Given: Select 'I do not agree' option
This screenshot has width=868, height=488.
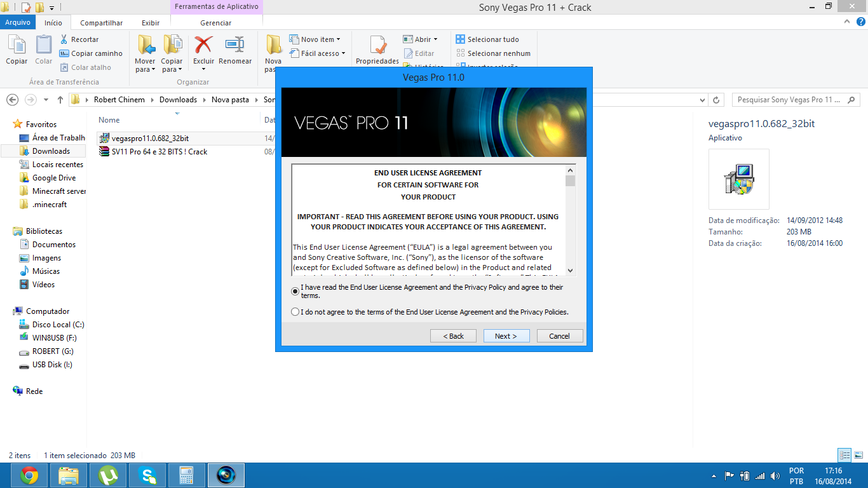Looking at the screenshot, I should tap(295, 312).
